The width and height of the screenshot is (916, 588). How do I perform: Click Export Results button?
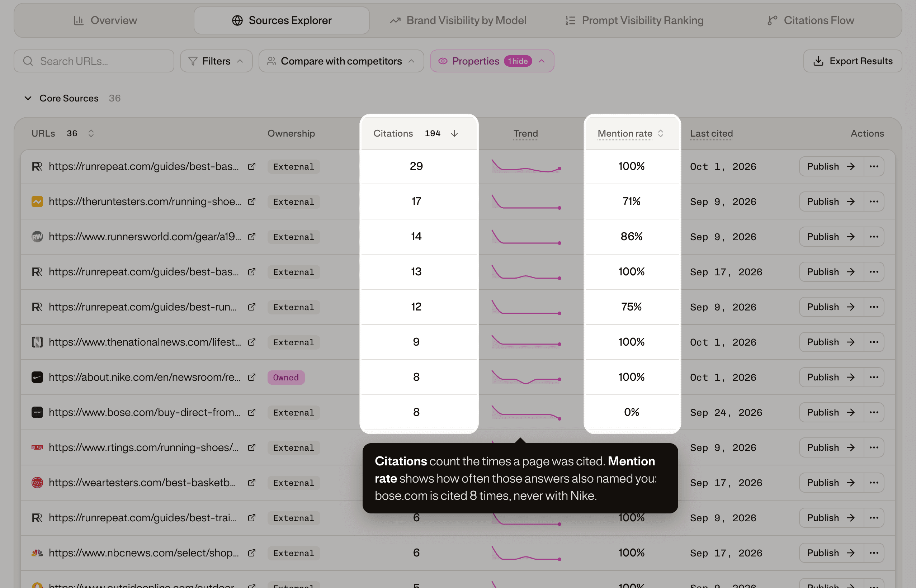point(853,61)
